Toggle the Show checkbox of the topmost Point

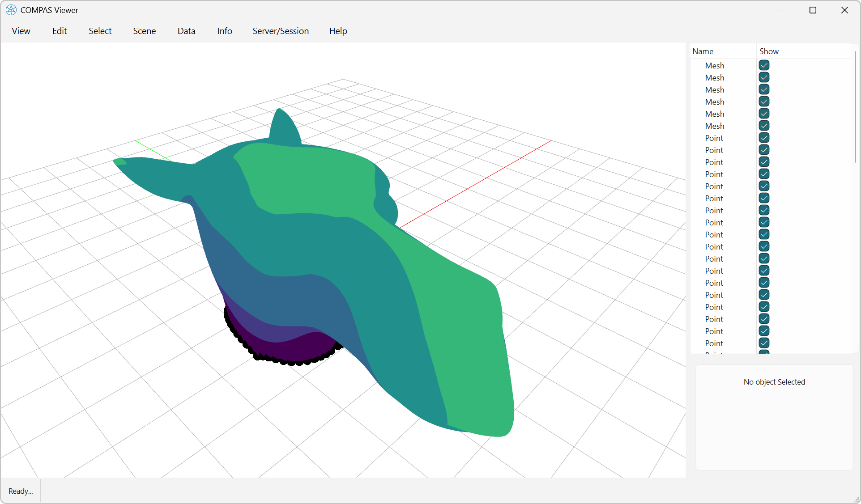click(x=763, y=138)
